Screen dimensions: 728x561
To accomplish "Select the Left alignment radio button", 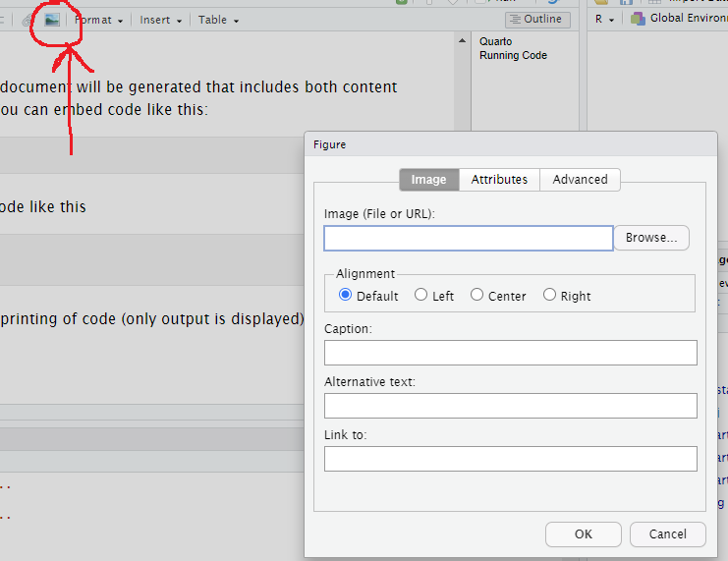I will [421, 295].
